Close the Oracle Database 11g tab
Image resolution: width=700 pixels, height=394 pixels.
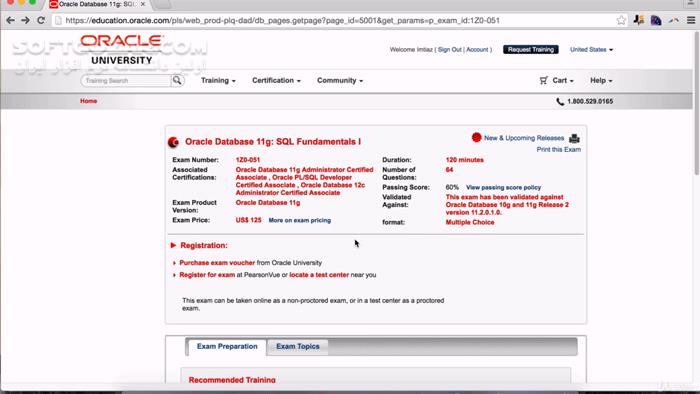143,4
